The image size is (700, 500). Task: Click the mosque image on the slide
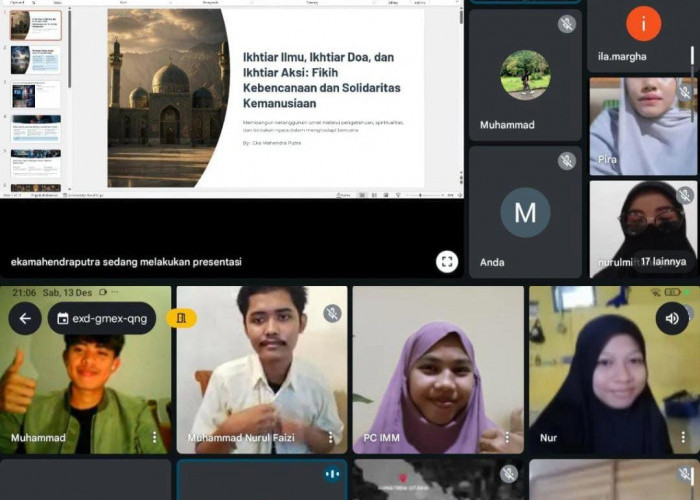click(168, 98)
